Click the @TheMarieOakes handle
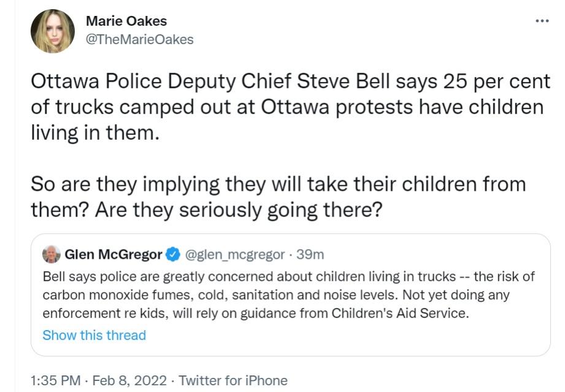Image resolution: width=565 pixels, height=392 pixels. 140,40
